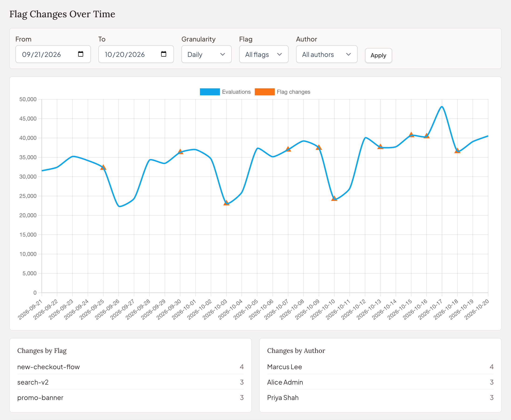The height and width of the screenshot is (420, 511).
Task: Select flag change marker on 2026-10-03
Action: [x=226, y=203]
